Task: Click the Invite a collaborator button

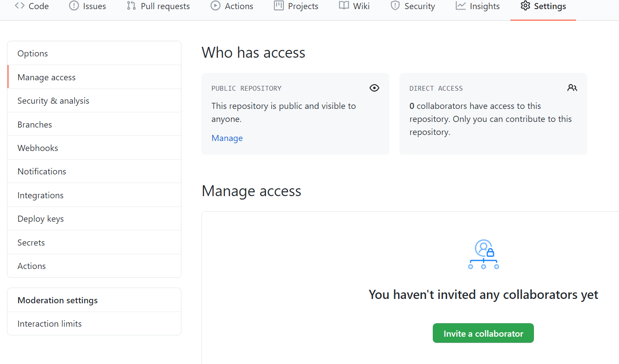Action: point(483,333)
